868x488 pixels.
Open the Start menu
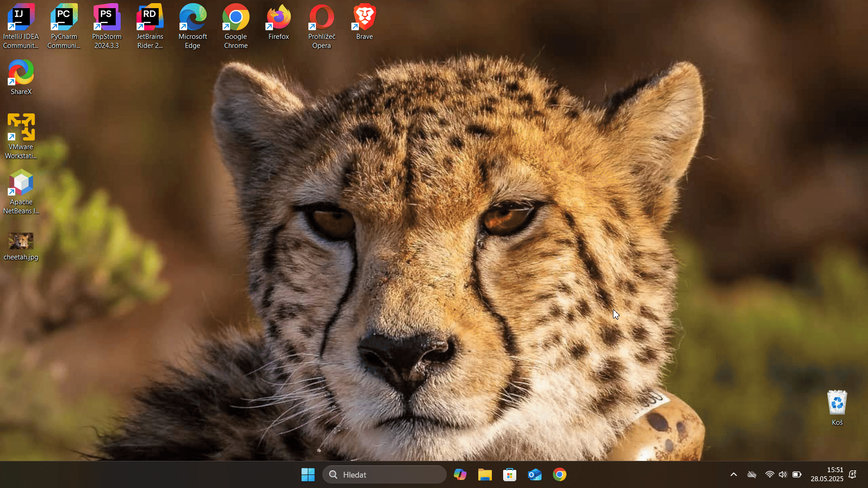pos(308,474)
